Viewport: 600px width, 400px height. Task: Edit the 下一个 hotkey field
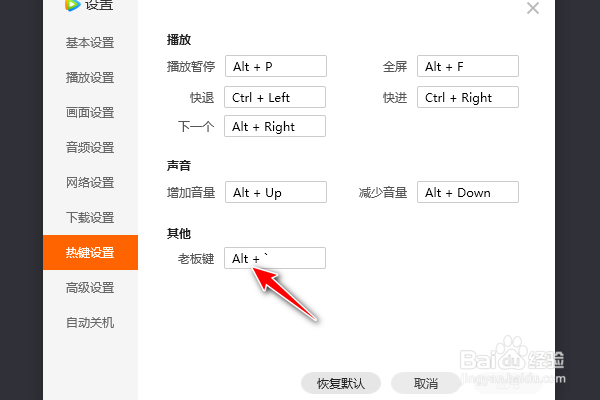pyautogui.click(x=276, y=127)
